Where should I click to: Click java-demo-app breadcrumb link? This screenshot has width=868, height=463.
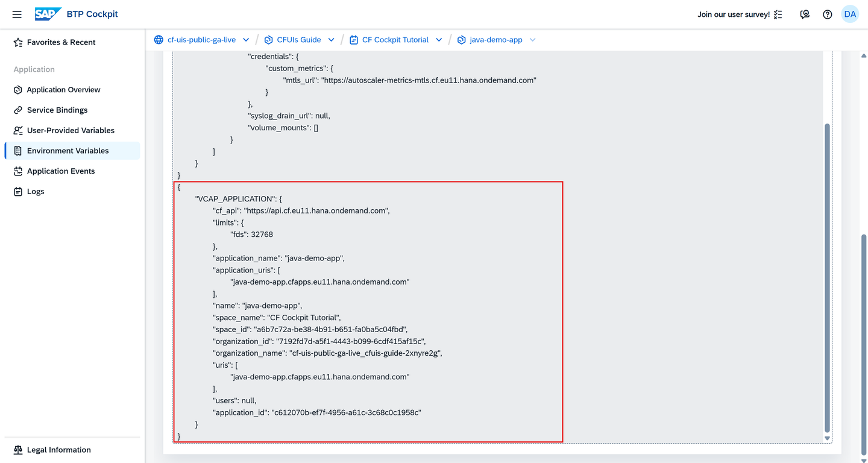click(496, 40)
